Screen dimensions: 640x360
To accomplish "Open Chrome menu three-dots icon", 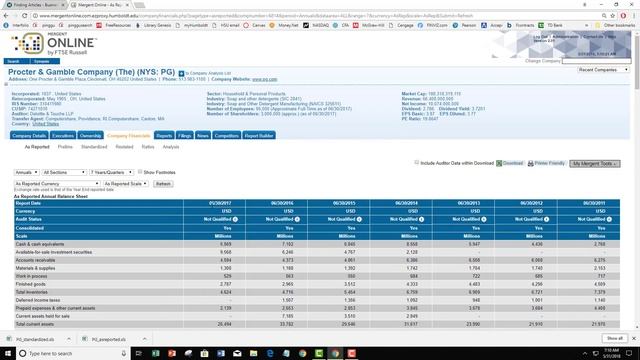I will pos(634,16).
